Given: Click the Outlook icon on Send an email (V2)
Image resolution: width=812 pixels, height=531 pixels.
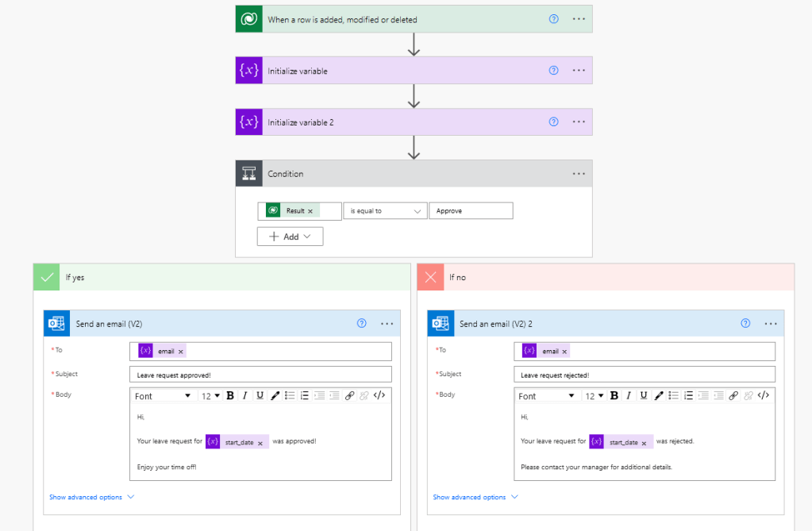Looking at the screenshot, I should tap(56, 323).
